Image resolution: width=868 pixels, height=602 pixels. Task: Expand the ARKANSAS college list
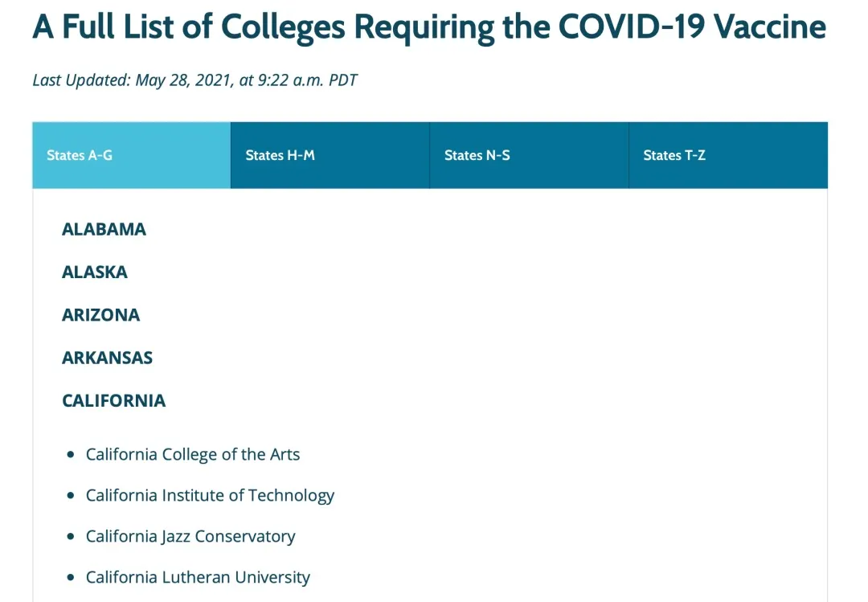(107, 358)
